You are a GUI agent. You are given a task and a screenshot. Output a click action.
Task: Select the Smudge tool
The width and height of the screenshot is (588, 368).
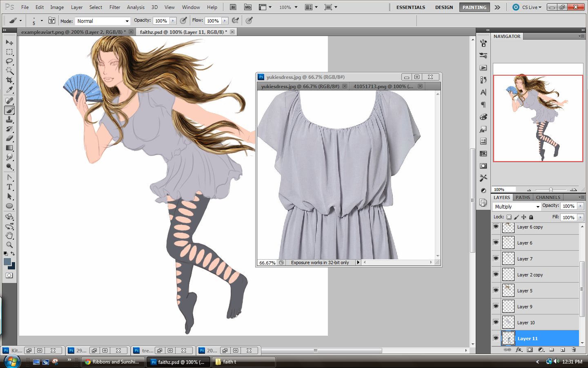pyautogui.click(x=9, y=157)
